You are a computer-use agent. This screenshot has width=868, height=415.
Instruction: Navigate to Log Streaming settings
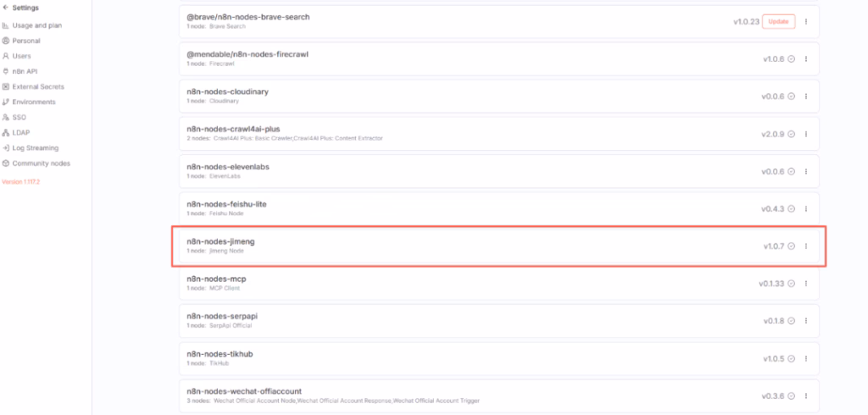(x=34, y=147)
